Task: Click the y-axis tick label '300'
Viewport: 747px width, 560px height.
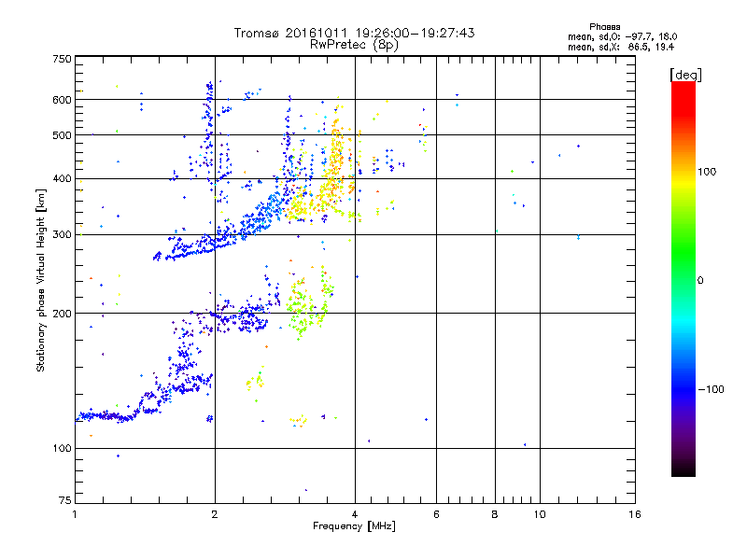Action: point(62,235)
